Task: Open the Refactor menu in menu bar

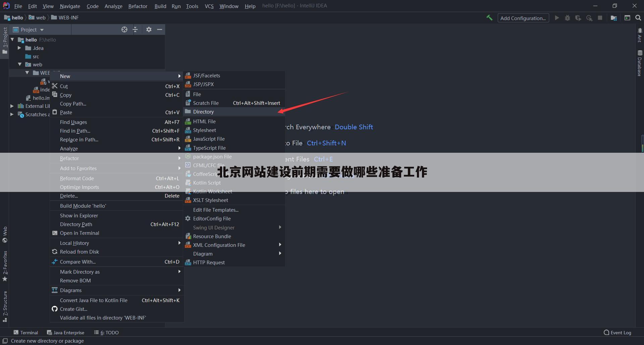Action: tap(138, 6)
